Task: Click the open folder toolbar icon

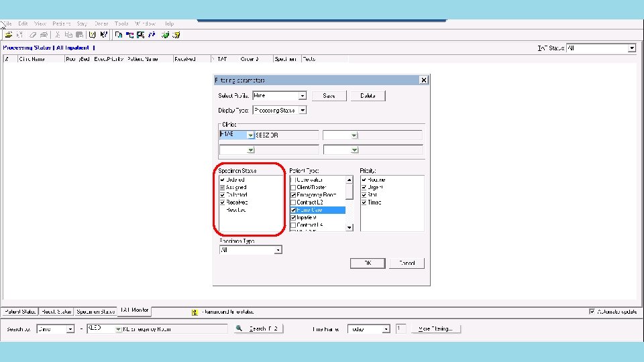Action: [9, 35]
